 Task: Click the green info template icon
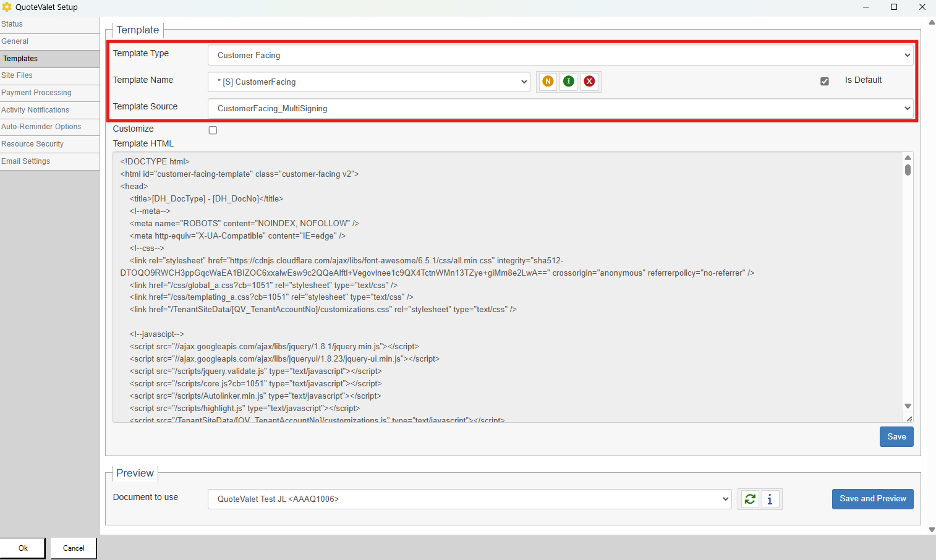coord(569,82)
